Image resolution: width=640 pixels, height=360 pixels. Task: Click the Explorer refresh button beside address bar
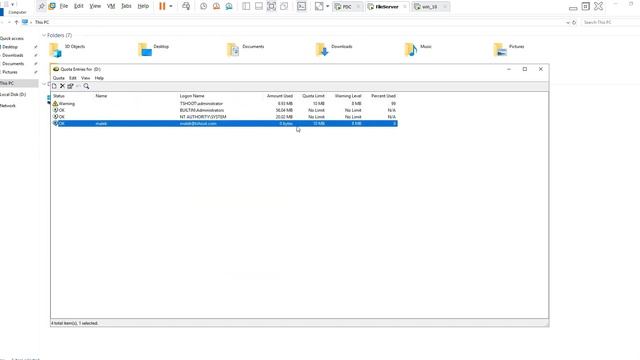click(x=574, y=22)
